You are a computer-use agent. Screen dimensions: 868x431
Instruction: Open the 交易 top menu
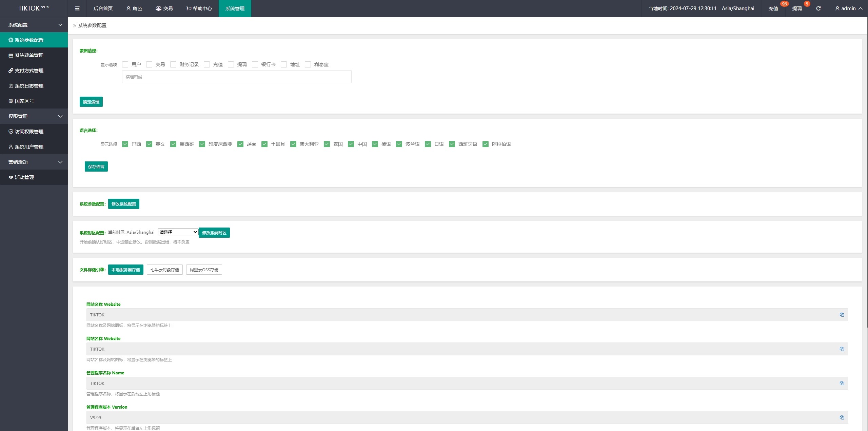pos(164,8)
